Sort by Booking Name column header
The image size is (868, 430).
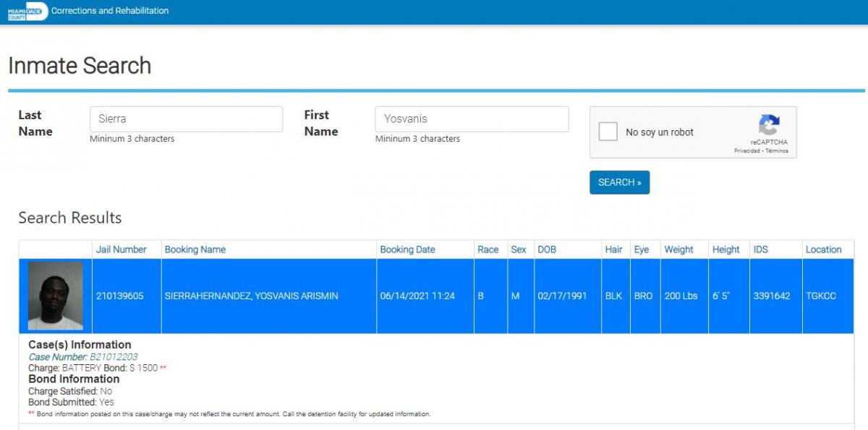pyautogui.click(x=195, y=249)
